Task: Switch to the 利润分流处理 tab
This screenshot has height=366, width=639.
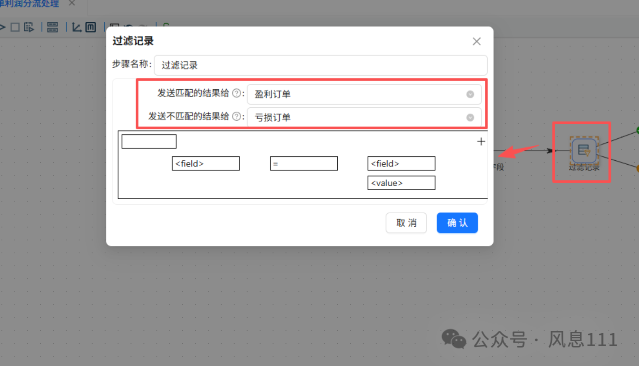Action: click(29, 4)
